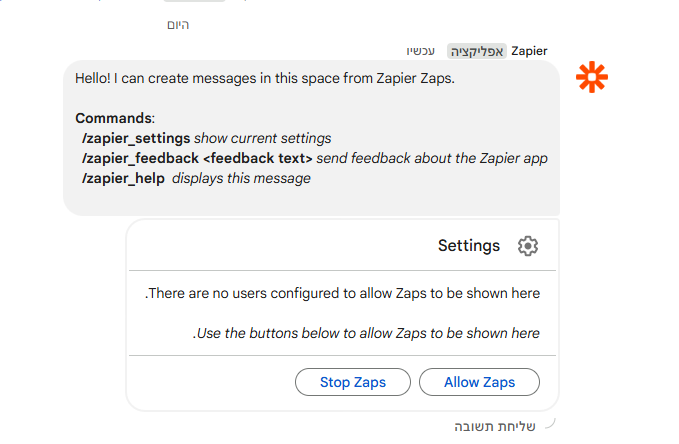This screenshot has width=679, height=444.
Task: Click the /zapier_settings command text
Action: (x=135, y=138)
